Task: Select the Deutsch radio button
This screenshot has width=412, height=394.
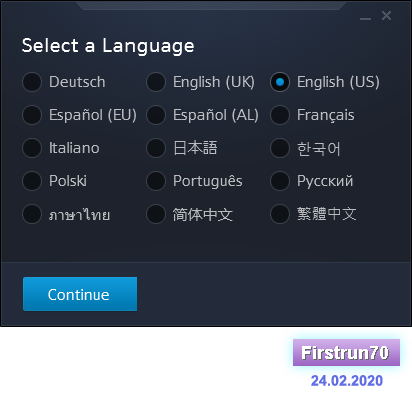Action: (32, 82)
